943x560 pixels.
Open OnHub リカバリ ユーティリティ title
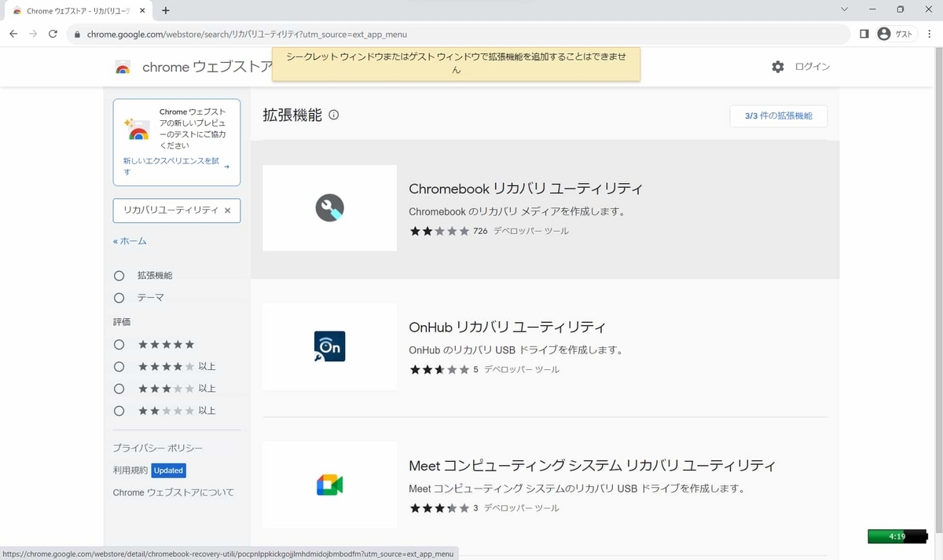point(508,327)
